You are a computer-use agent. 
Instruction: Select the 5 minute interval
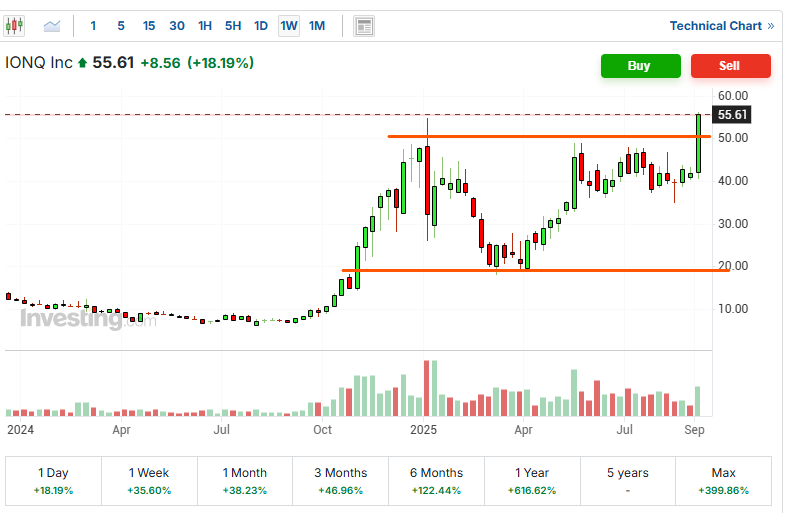point(121,26)
